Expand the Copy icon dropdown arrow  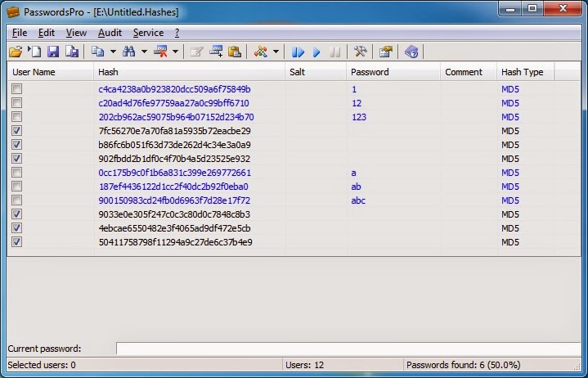[113, 52]
